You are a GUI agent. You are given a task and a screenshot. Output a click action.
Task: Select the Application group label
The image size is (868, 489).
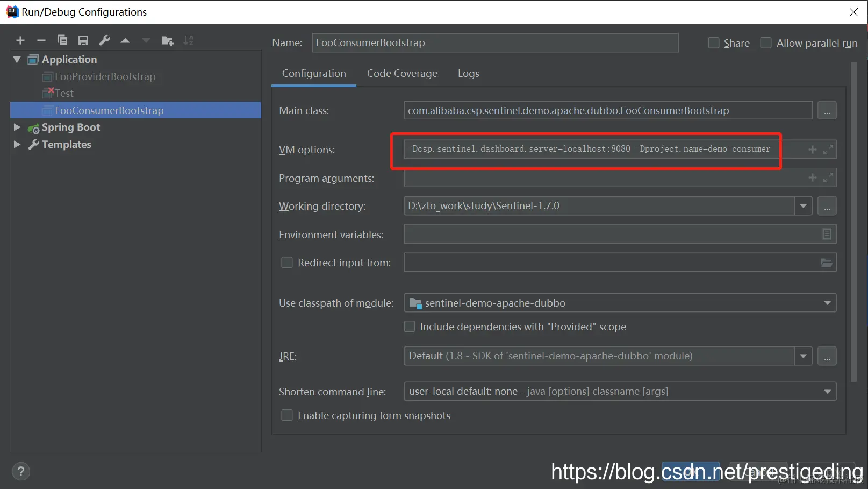click(x=69, y=59)
